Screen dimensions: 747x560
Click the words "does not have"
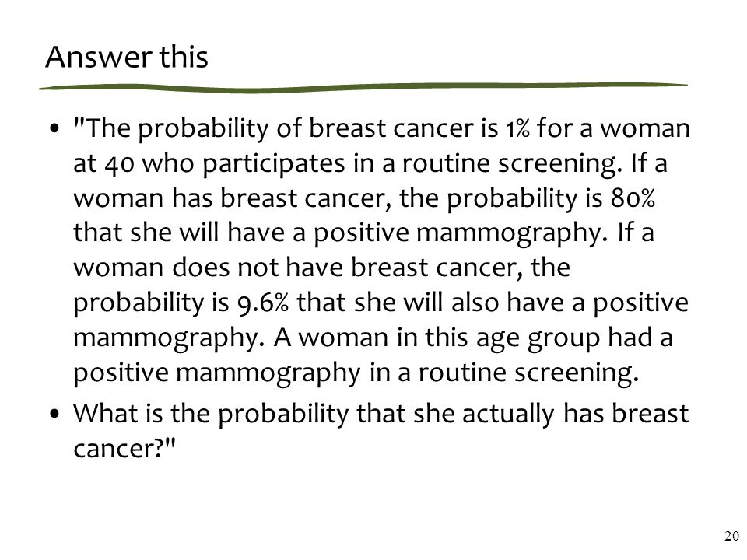point(258,267)
